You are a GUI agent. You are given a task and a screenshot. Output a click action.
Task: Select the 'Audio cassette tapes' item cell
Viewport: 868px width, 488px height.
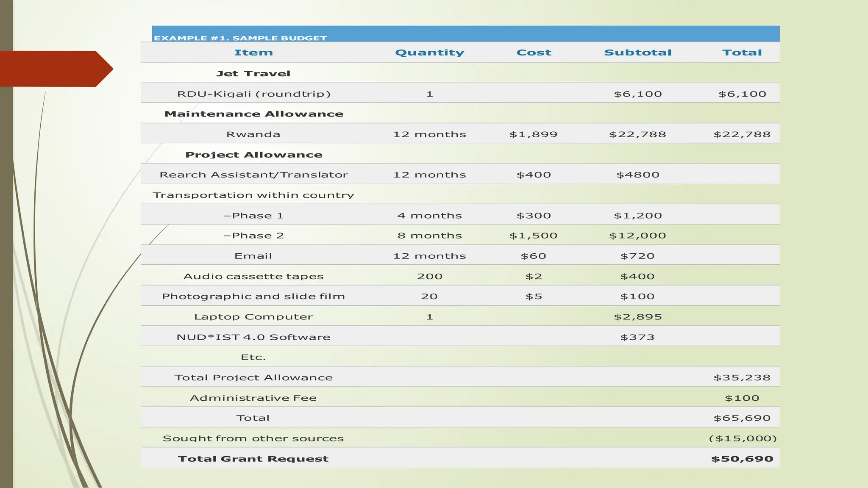click(253, 276)
